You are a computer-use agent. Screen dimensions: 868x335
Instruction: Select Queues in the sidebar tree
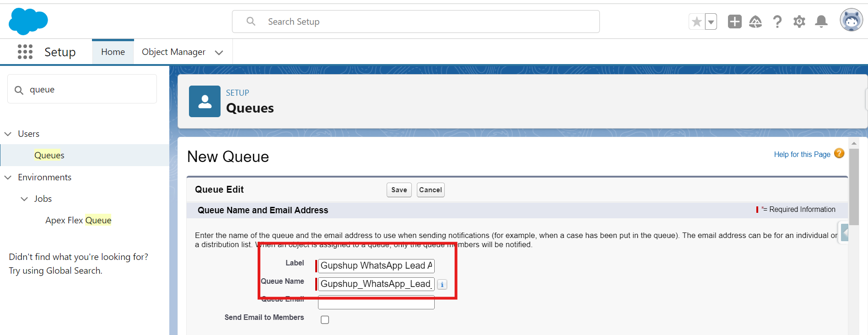49,155
